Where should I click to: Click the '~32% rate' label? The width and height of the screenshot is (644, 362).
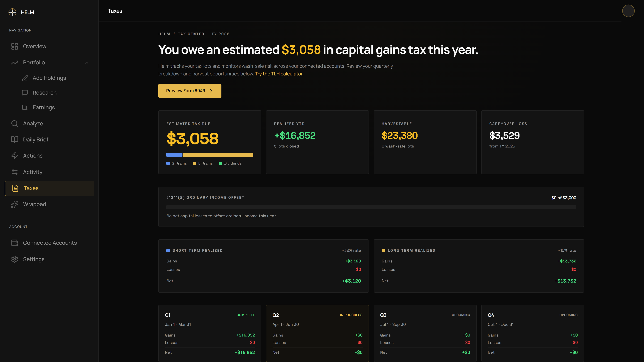351,250
